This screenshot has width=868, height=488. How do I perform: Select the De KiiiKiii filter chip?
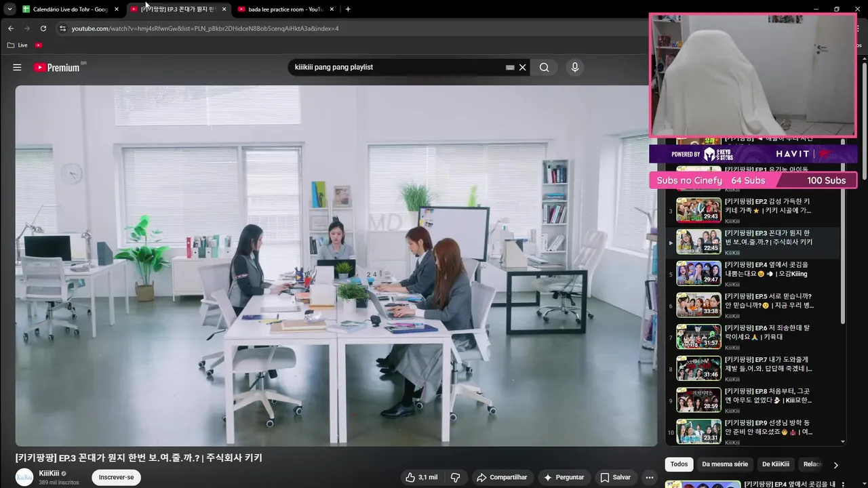pos(776,464)
